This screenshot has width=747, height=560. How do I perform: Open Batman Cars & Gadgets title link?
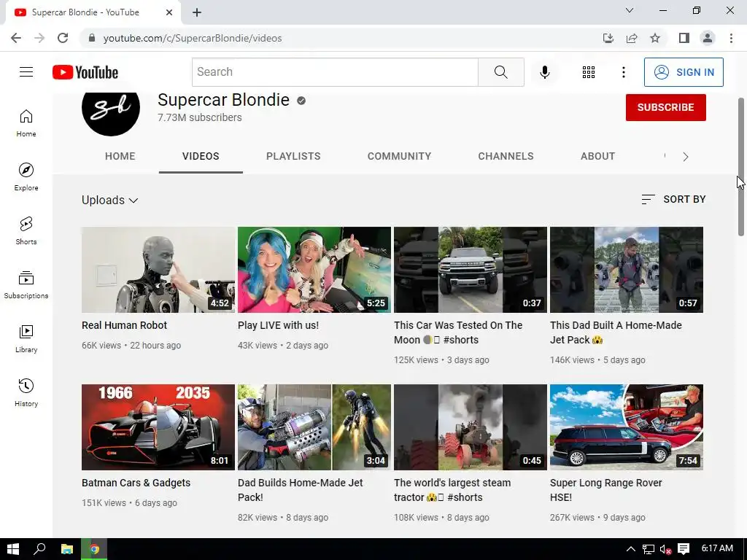(x=136, y=483)
